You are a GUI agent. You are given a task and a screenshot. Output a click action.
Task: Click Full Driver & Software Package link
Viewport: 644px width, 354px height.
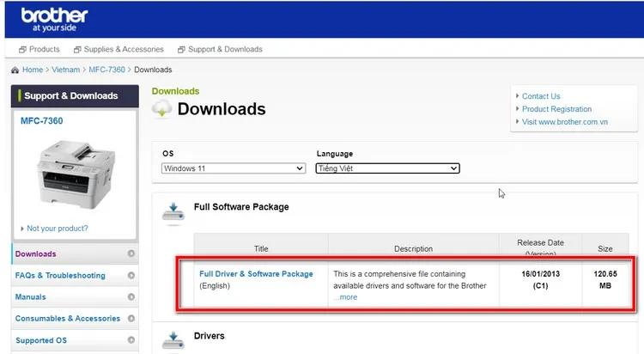click(x=256, y=274)
